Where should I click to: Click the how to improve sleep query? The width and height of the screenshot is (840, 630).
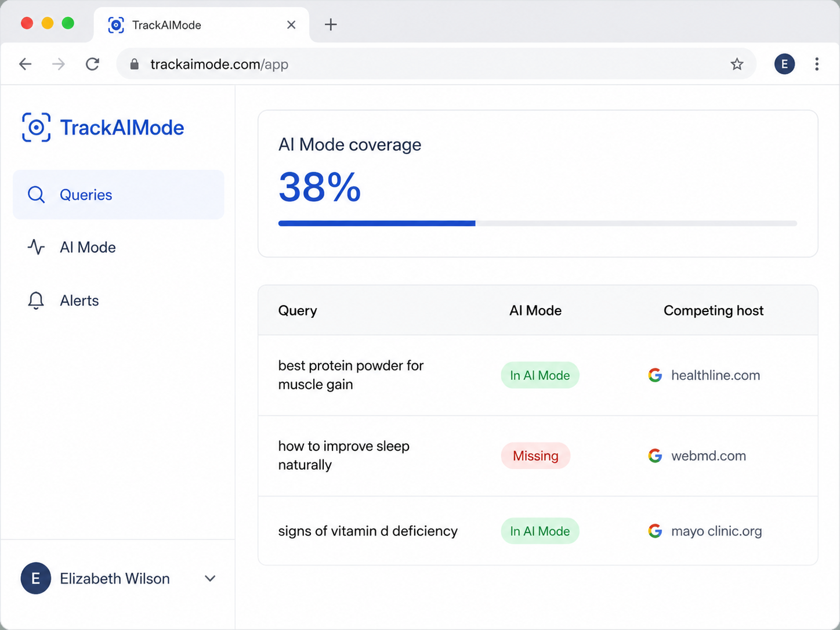[x=344, y=455]
